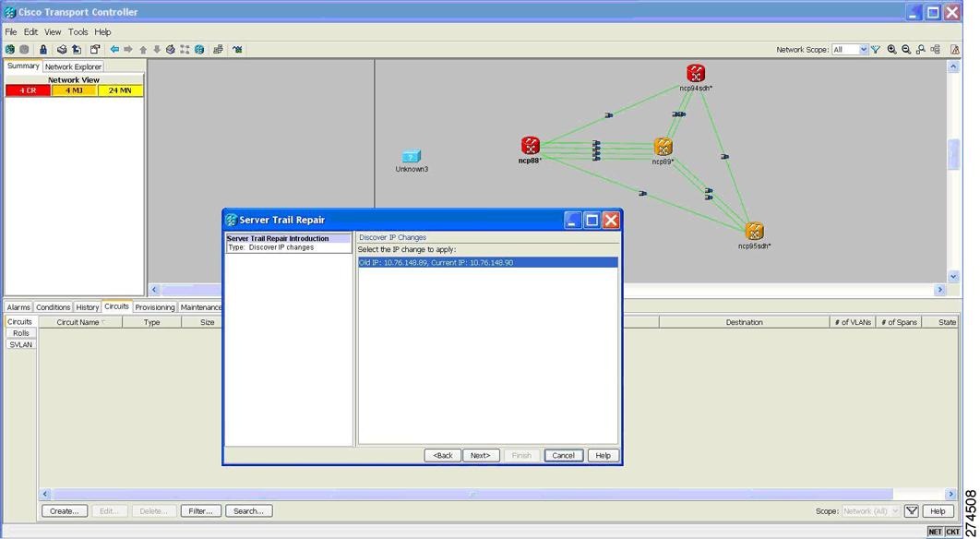Click the NET status bar indicator
This screenshot has height=539, width=980.
[935, 532]
